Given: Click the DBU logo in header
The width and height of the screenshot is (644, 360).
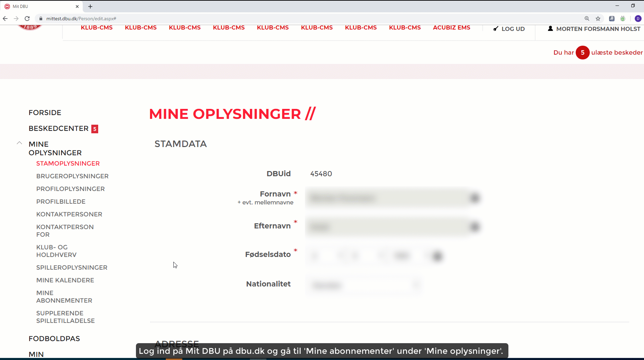Looking at the screenshot, I should click(30, 27).
